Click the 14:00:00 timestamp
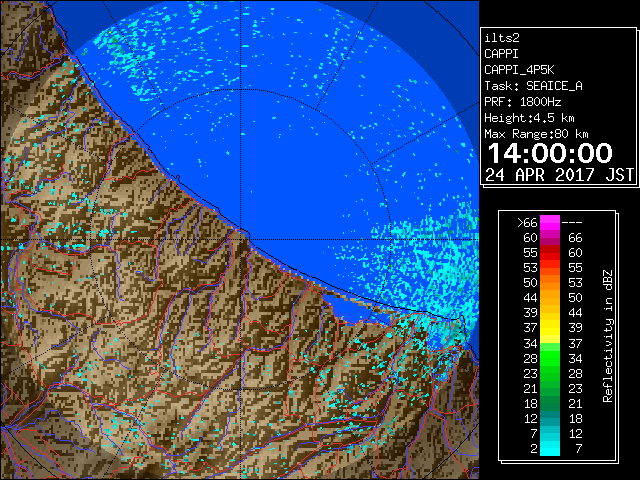This screenshot has height=480, width=640. pos(550,153)
